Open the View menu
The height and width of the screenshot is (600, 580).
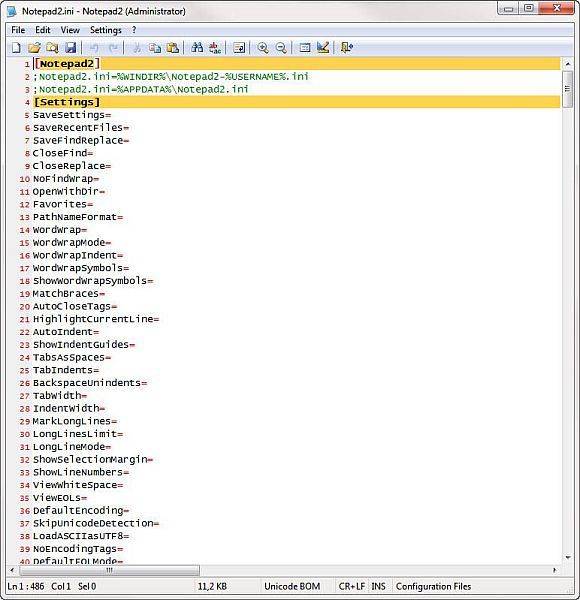70,30
